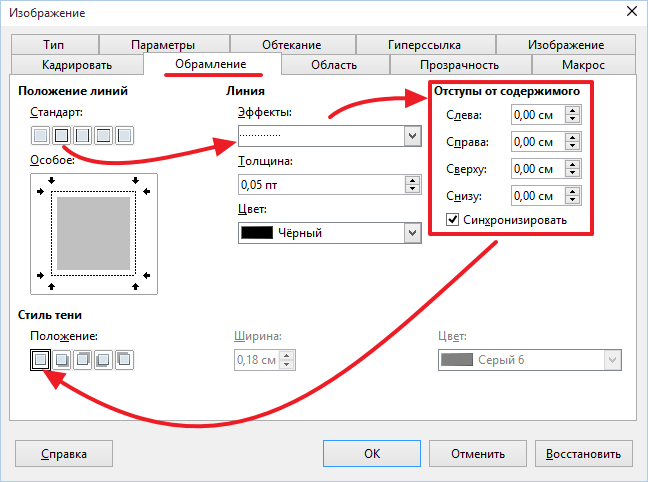Close the Изображение dialog window
The width and height of the screenshot is (648, 482).
[x=632, y=11]
